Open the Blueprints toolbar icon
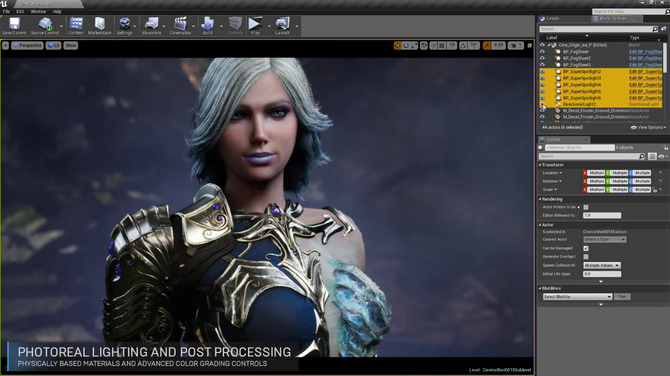The image size is (670, 376). 152,26
